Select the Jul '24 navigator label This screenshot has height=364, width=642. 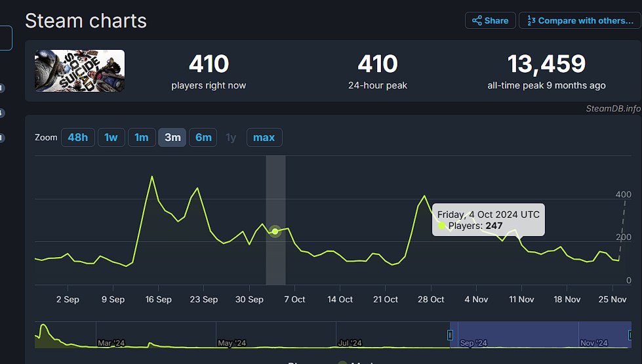(x=350, y=343)
